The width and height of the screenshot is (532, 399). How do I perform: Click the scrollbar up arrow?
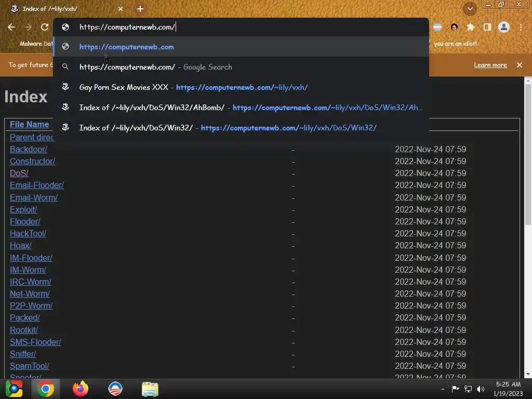tap(528, 81)
